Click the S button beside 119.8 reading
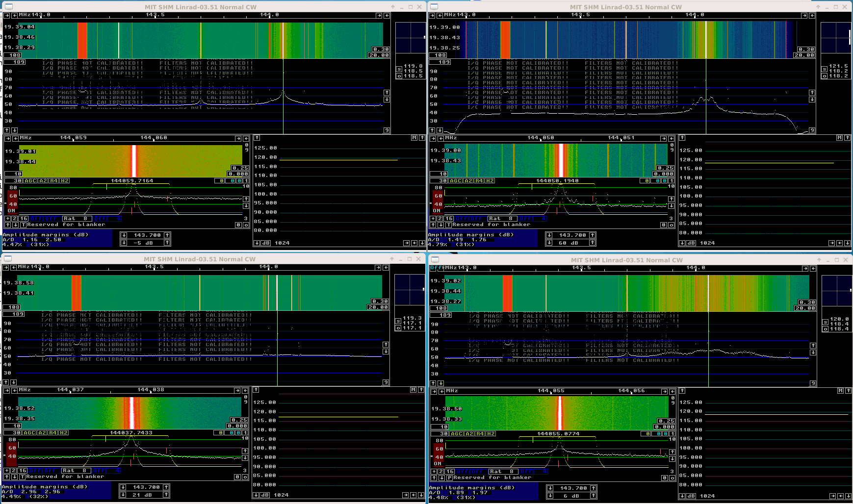Screen dimensions: 853x504 click(x=399, y=70)
